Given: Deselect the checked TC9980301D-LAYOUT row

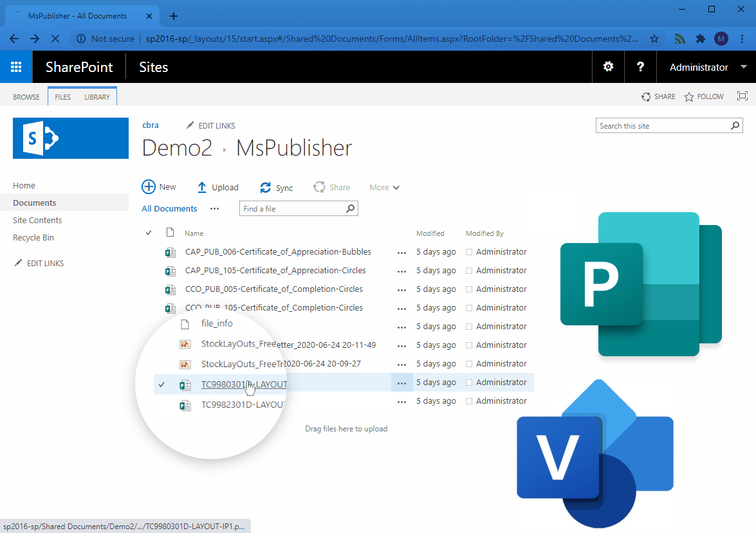Looking at the screenshot, I should (x=161, y=384).
